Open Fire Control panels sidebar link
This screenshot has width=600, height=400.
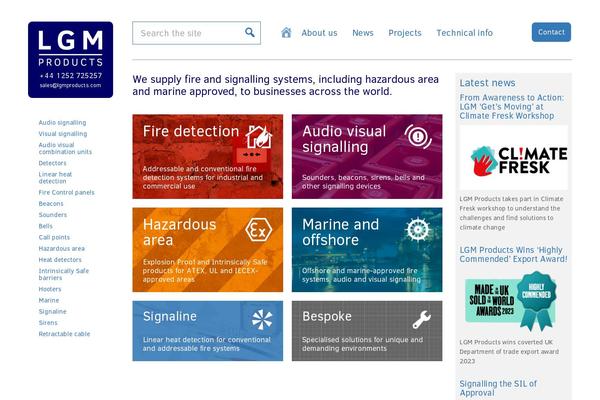pos(66,193)
